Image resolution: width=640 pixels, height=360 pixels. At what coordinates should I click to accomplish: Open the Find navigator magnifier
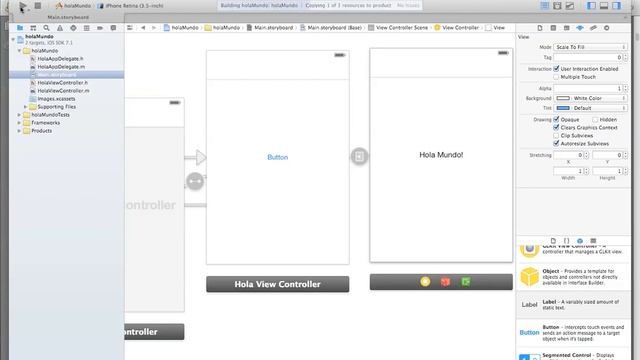[x=47, y=28]
